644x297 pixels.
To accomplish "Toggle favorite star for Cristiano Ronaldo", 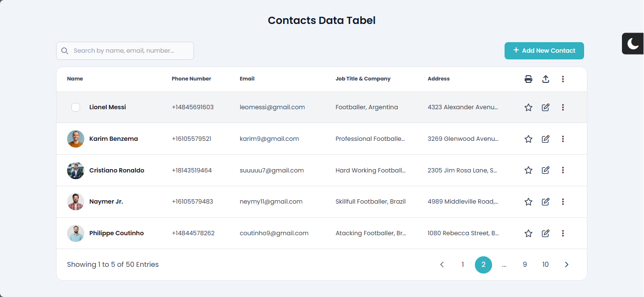I will pos(529,170).
